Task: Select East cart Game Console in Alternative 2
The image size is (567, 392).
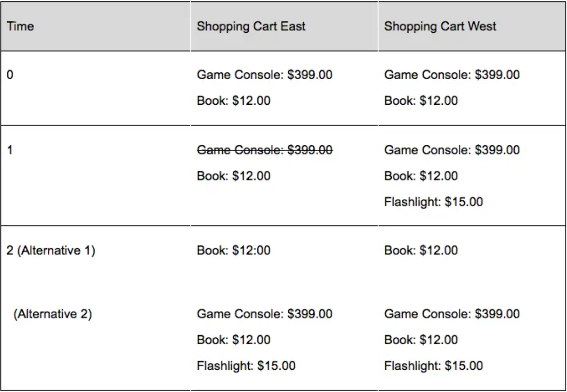Action: [x=264, y=314]
